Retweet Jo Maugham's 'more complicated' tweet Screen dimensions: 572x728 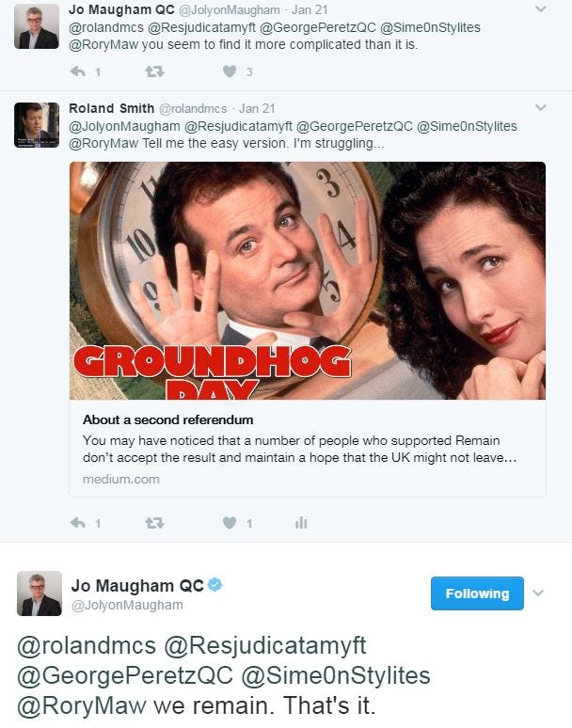154,72
